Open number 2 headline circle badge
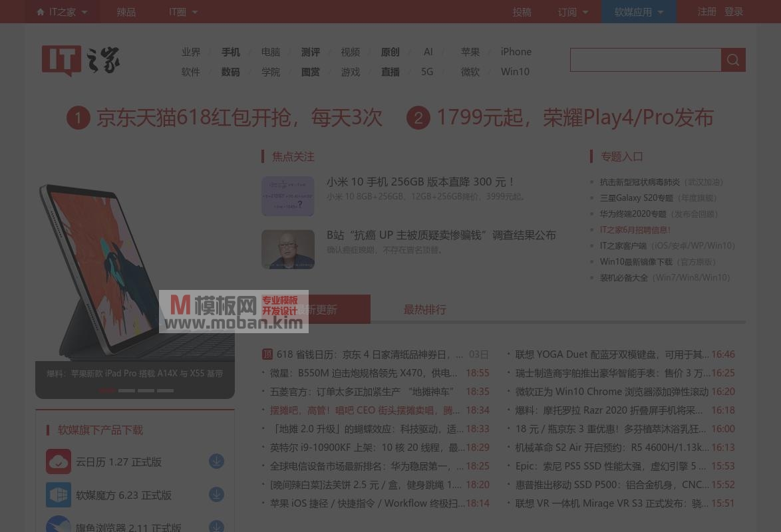The width and height of the screenshot is (781, 532). pyautogui.click(x=418, y=118)
